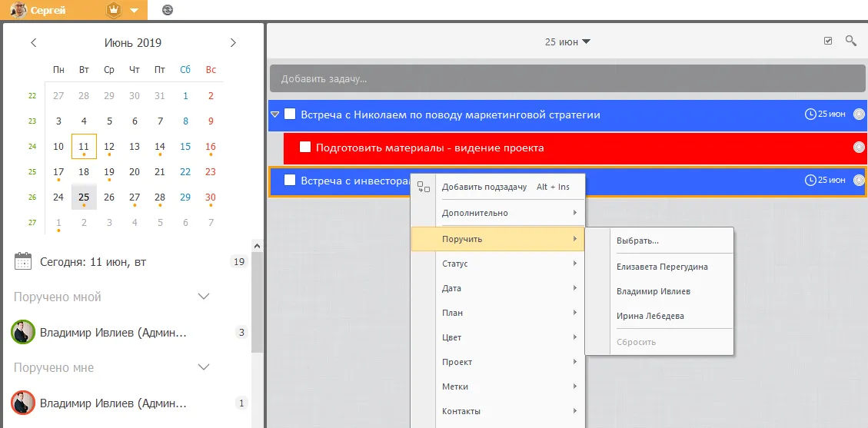The height and width of the screenshot is (428, 868).
Task: Go to next month in calendar
Action: click(233, 43)
